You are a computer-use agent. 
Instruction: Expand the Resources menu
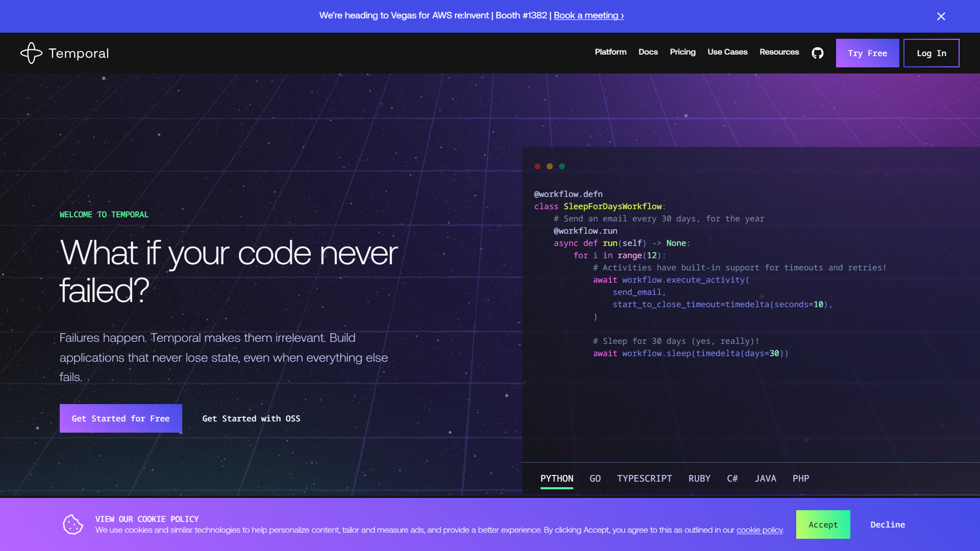779,52
